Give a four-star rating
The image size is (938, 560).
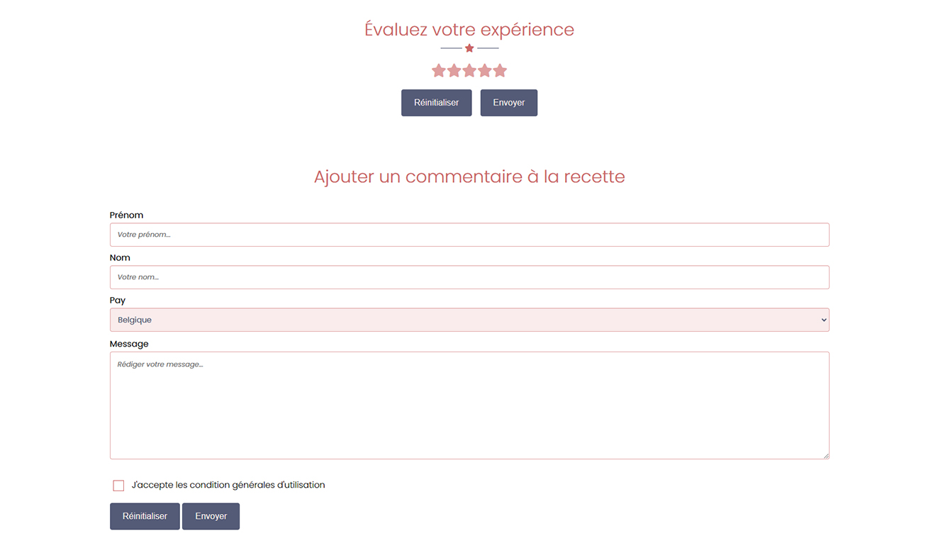click(x=485, y=70)
